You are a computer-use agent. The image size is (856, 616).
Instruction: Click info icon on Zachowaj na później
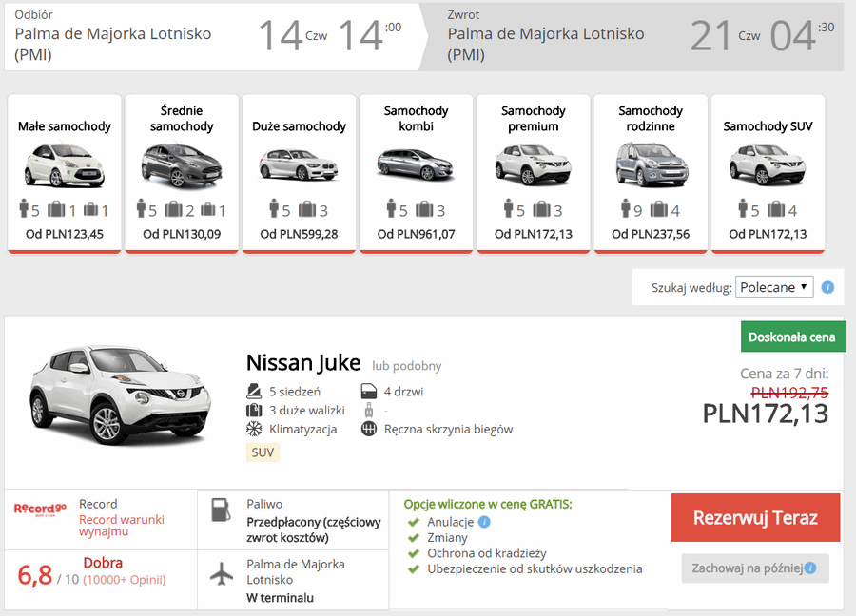(x=810, y=568)
